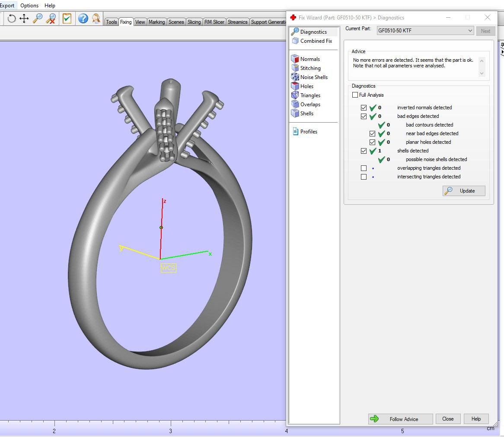Viewport: 504px width, 437px height.
Task: Select the pan move arrows tool
Action: (24, 19)
